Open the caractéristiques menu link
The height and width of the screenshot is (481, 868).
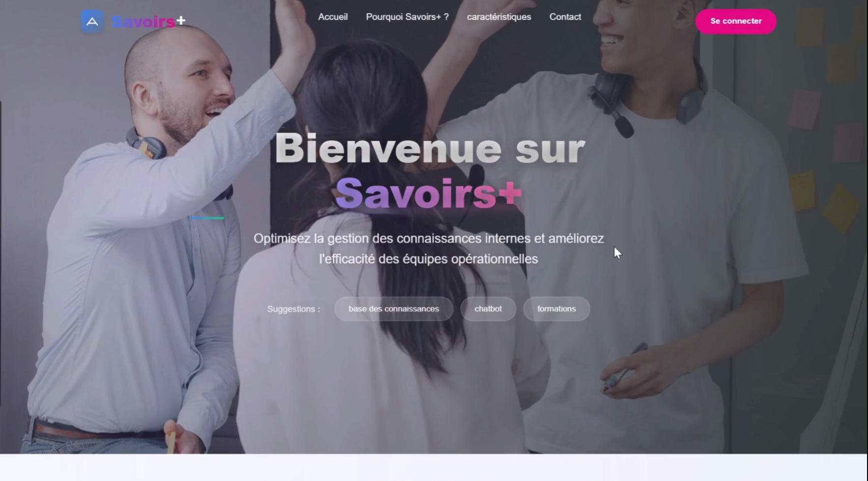point(499,17)
